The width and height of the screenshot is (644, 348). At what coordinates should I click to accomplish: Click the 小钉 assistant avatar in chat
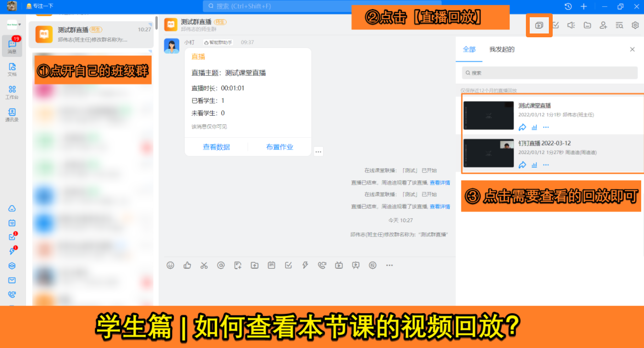click(172, 46)
